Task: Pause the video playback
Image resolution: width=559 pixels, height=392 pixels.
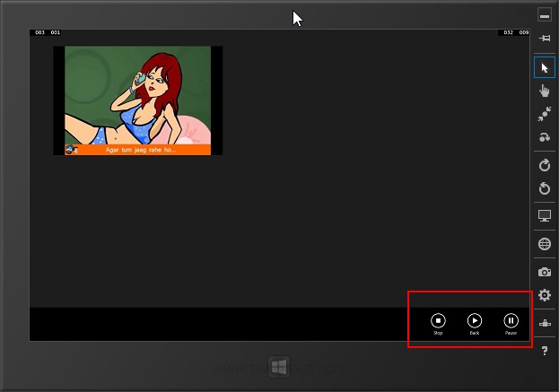Action: pos(511,321)
